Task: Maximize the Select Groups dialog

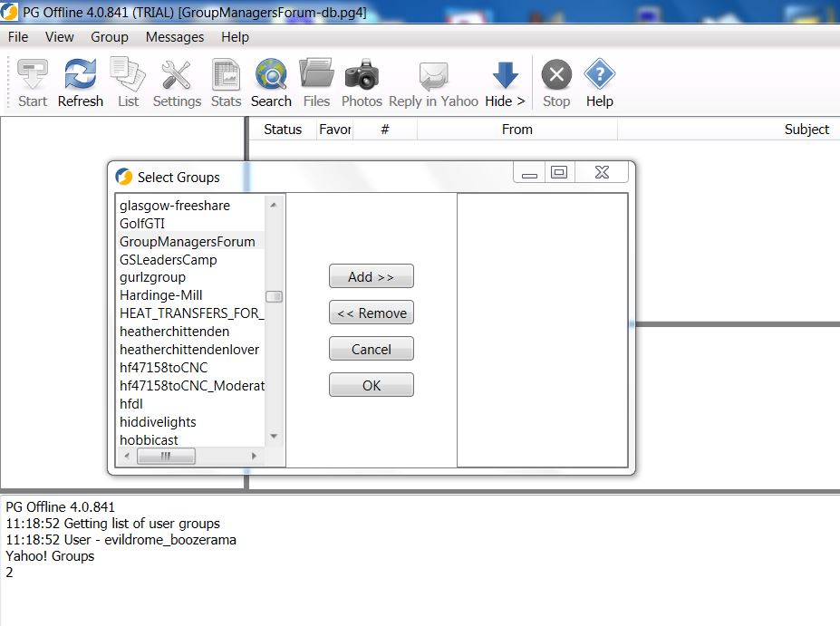Action: coord(559,172)
